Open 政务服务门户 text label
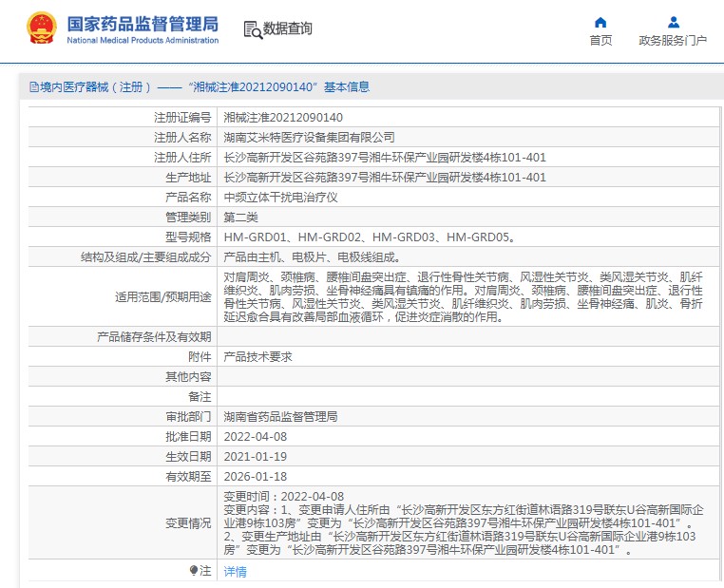The width and height of the screenshot is (724, 588). (x=673, y=41)
